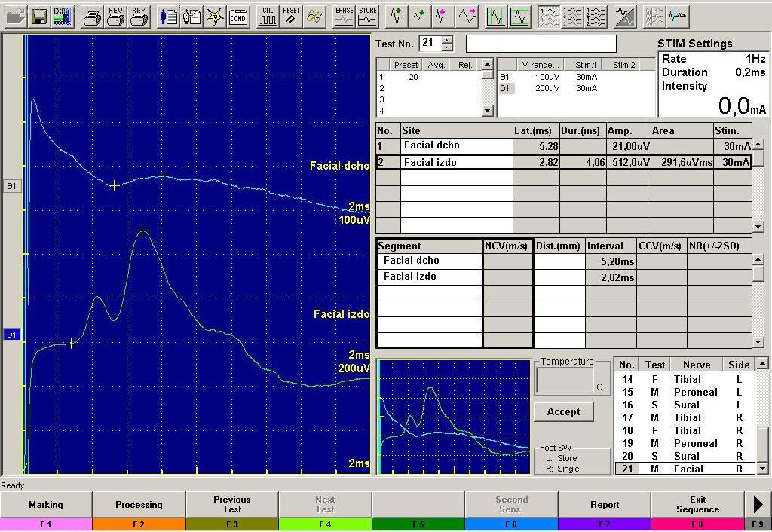Click the Report button
The image size is (772, 532).
(x=605, y=505)
